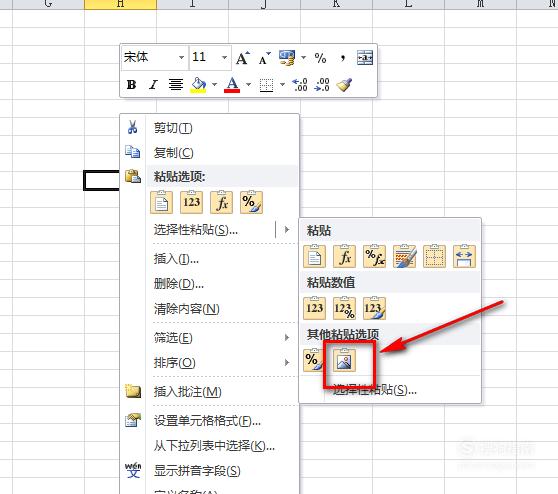Expand the 选择性粘贴 submenu arrow
Screen dimensions: 558x494
point(287,230)
